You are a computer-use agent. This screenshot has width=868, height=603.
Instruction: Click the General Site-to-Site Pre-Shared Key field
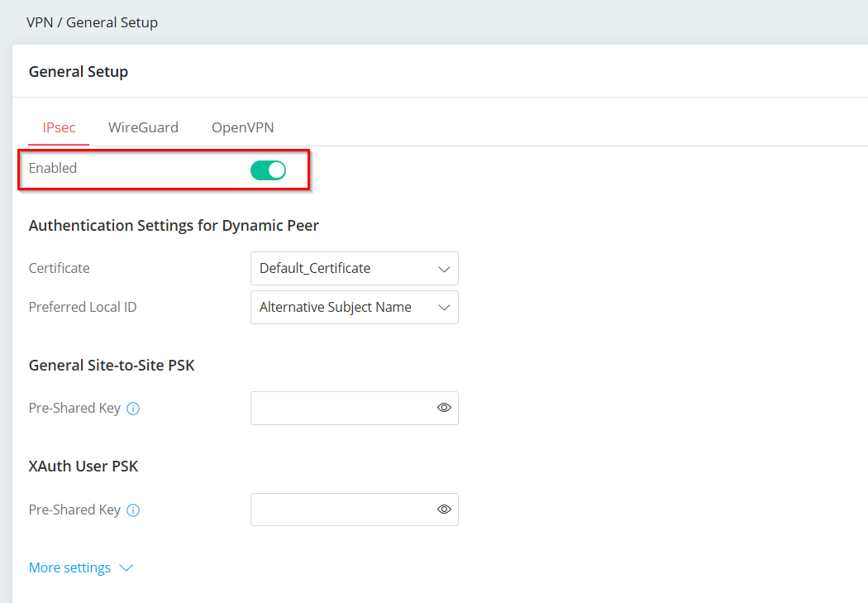(341, 409)
